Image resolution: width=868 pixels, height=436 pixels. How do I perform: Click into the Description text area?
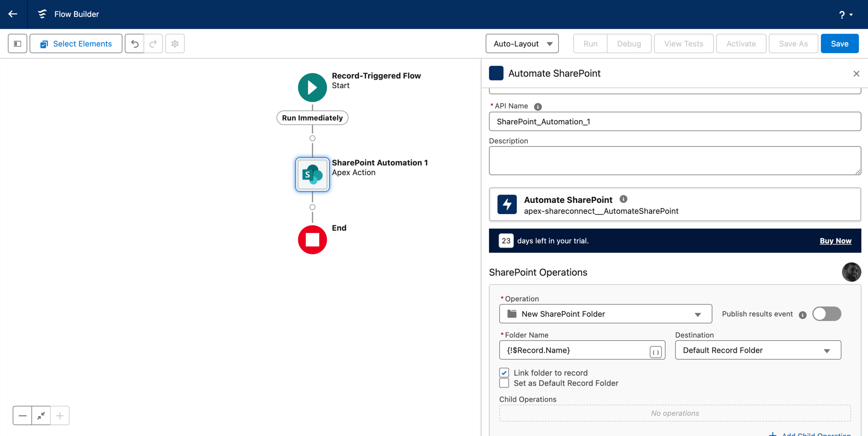coord(675,160)
